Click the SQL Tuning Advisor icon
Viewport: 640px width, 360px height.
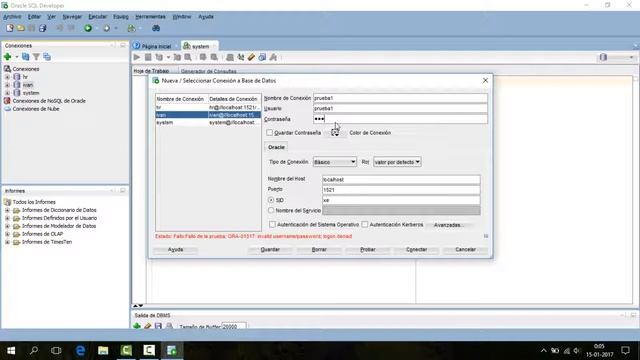[188, 57]
